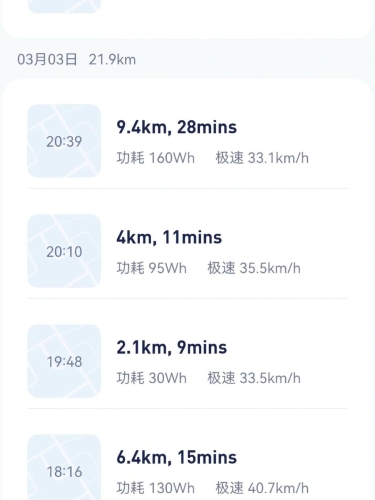Screen dimensions: 375x500
Task: Click the 03月03日 date header
Action: coord(47,60)
